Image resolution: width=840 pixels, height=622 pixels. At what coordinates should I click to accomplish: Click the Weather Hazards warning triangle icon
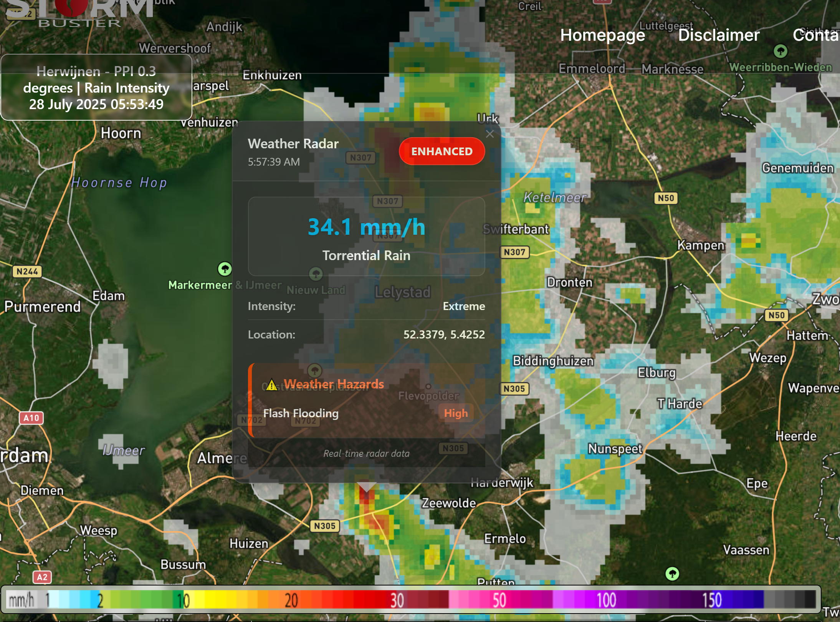[x=271, y=385]
